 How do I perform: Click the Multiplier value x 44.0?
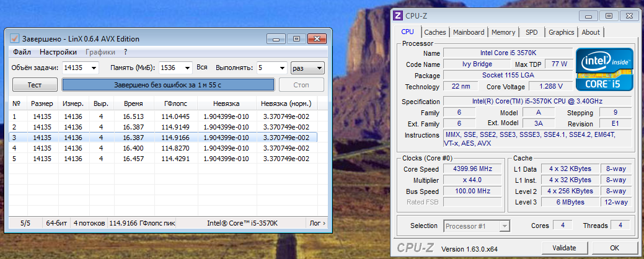(x=472, y=180)
